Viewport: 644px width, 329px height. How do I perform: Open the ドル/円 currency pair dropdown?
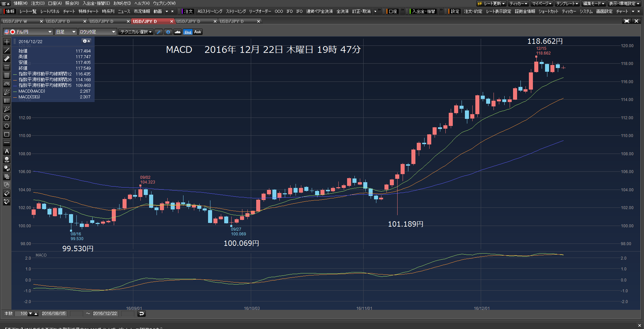click(x=28, y=32)
